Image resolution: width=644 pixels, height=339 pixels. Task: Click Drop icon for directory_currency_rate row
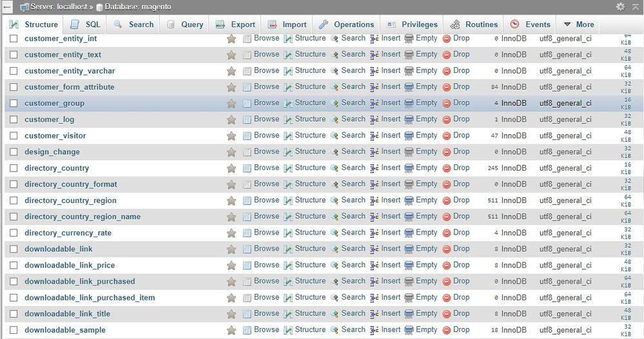[x=447, y=233]
